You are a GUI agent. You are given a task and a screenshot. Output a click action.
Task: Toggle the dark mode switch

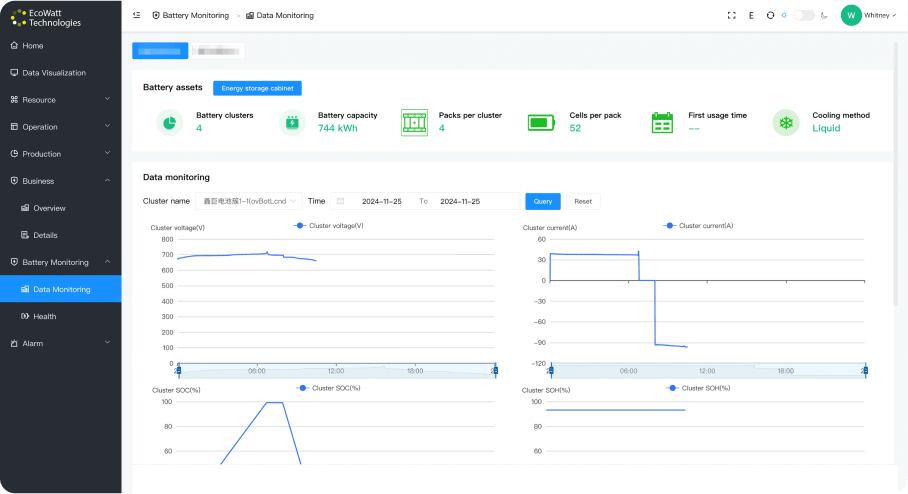(803, 15)
